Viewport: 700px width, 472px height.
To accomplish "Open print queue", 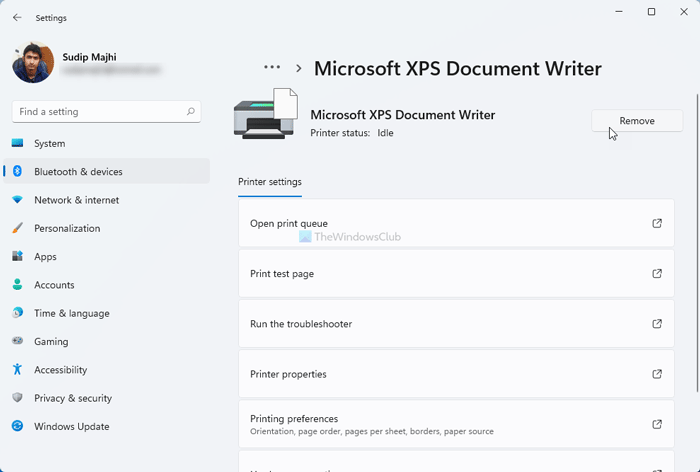I will tap(456, 223).
